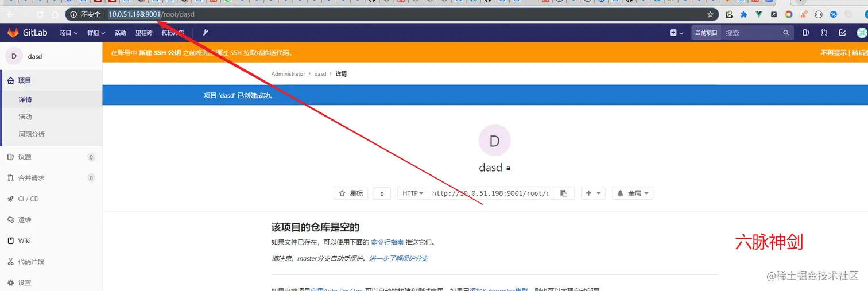Open the 命令行指南 link
The width and height of the screenshot is (868, 291).
pyautogui.click(x=387, y=242)
